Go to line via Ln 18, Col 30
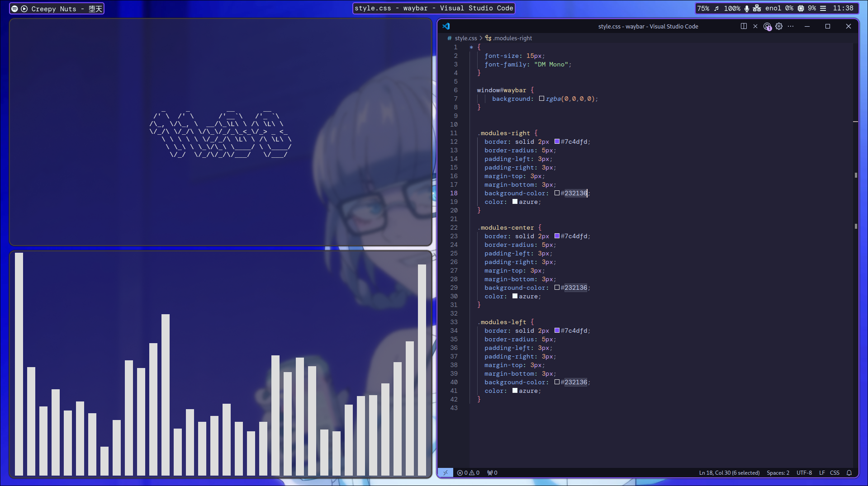Image resolution: width=868 pixels, height=486 pixels. [x=729, y=472]
